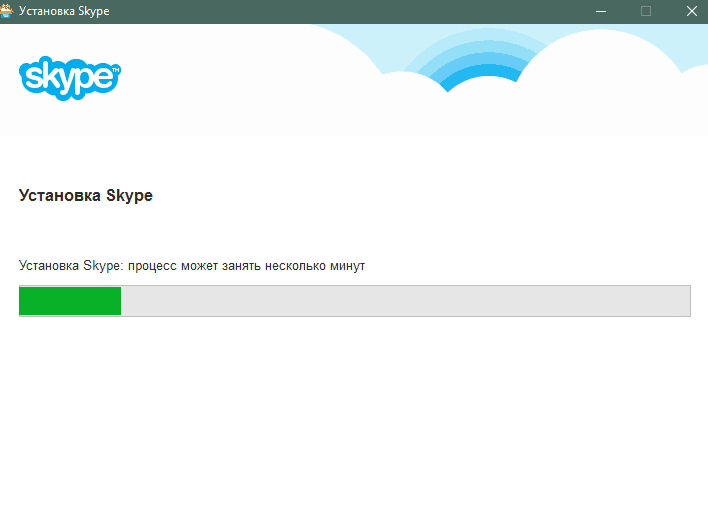Screen dimensions: 708x510
Task: Click the TM trademark symbol on the Skype logo
Action: pos(115,70)
